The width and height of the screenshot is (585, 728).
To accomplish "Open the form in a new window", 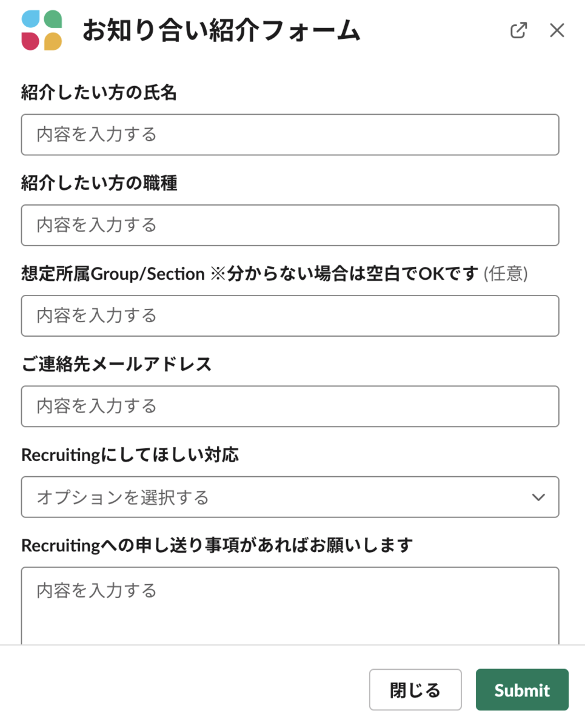I will 518,30.
